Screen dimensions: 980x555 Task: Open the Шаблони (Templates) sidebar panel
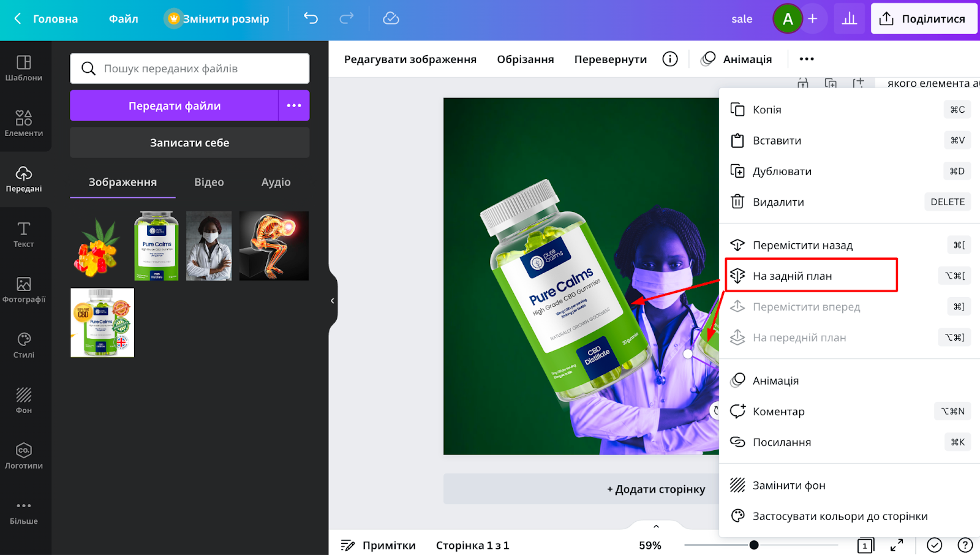coord(24,68)
